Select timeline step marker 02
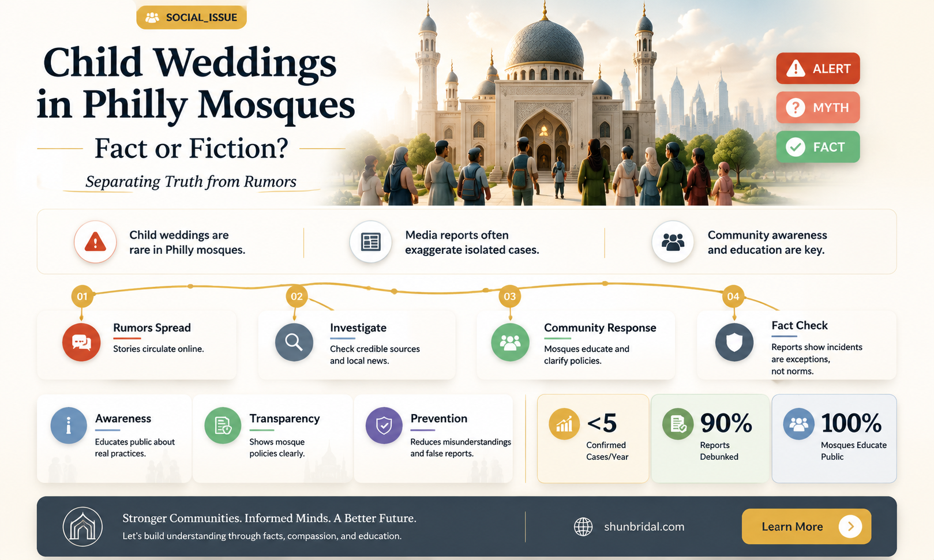 [297, 296]
